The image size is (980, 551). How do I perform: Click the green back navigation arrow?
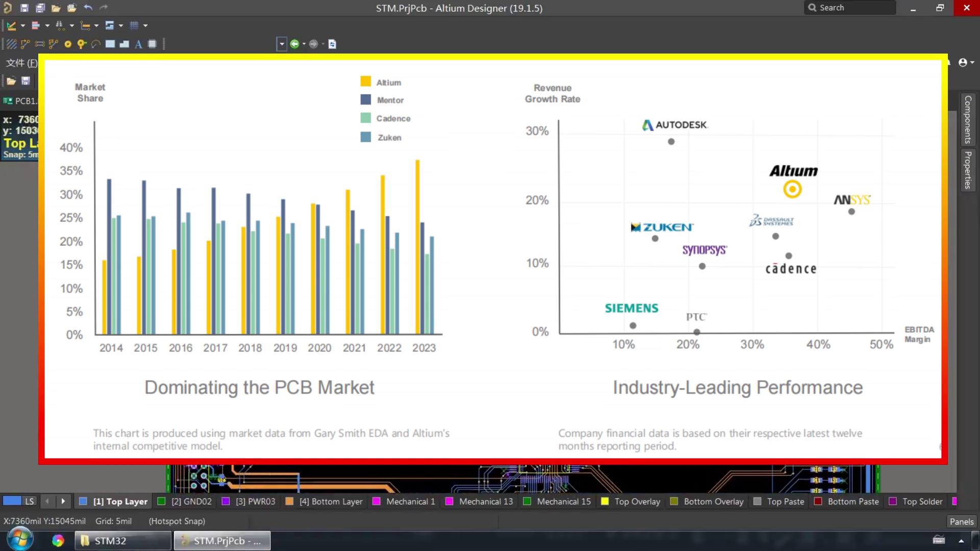pyautogui.click(x=294, y=44)
